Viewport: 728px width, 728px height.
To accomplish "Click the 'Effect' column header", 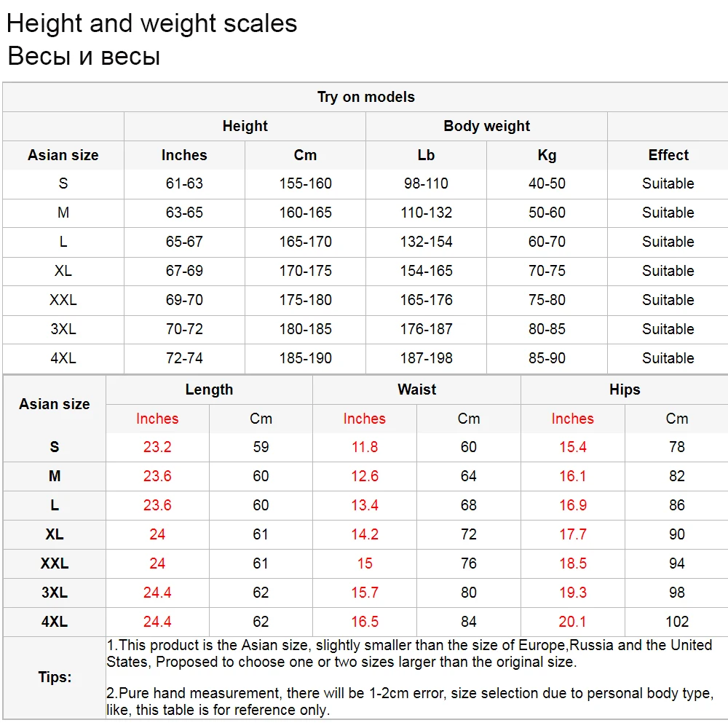I will click(668, 155).
